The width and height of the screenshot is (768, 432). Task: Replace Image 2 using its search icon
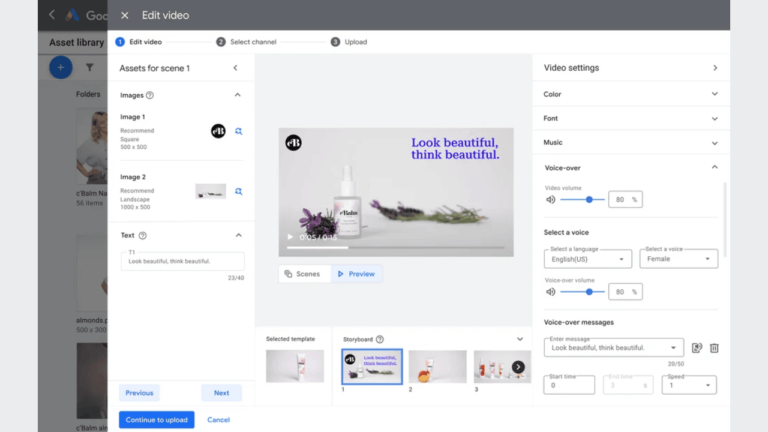(239, 191)
